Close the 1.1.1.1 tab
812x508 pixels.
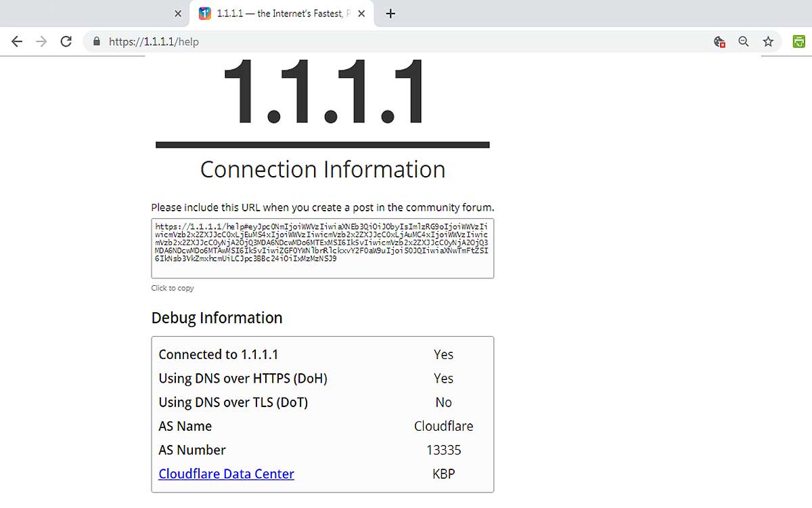pos(362,14)
